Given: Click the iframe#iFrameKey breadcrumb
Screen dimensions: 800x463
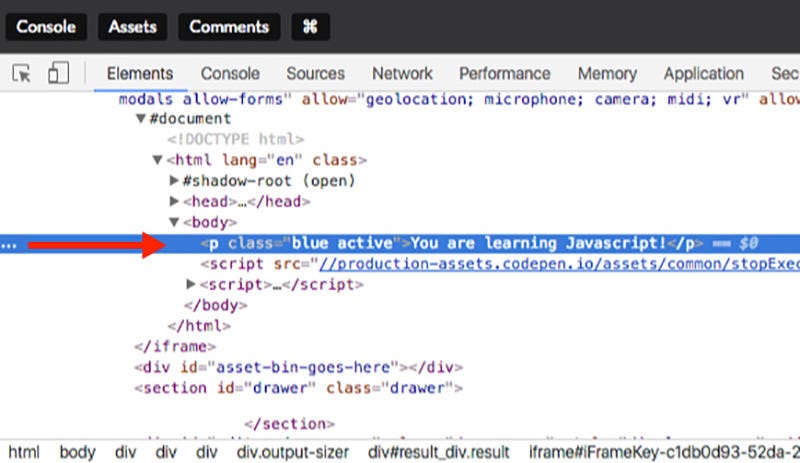Looking at the screenshot, I should [x=664, y=452].
